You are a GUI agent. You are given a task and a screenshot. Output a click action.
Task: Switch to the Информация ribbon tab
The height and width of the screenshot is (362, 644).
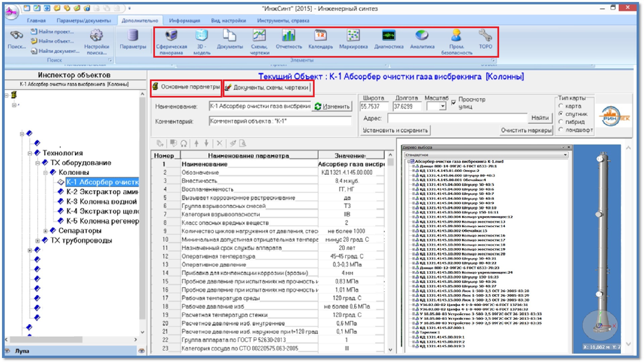click(x=184, y=20)
